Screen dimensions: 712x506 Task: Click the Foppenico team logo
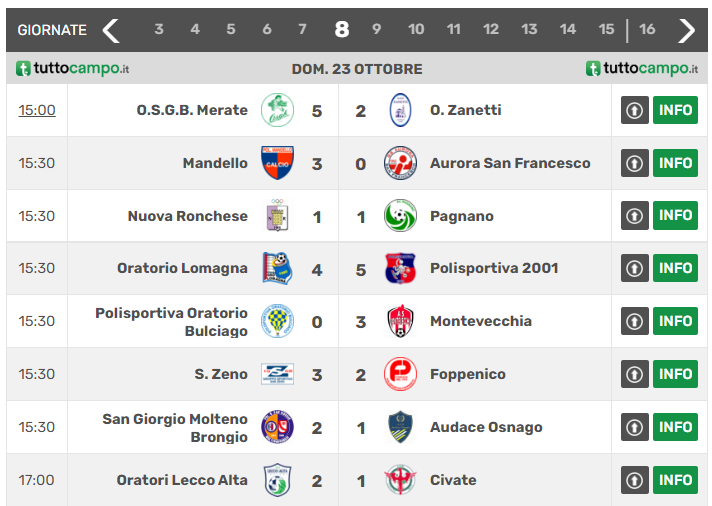(x=400, y=374)
